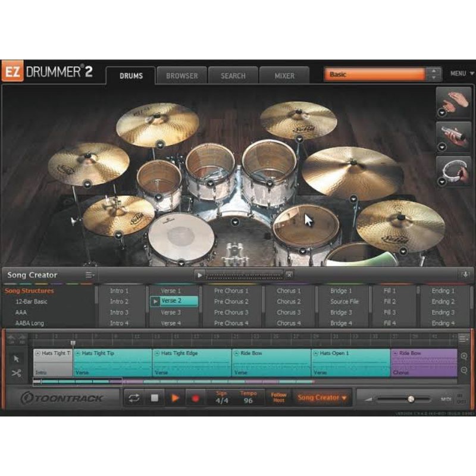
Task: Click the song overview scrollbar strip
Action: (245, 381)
